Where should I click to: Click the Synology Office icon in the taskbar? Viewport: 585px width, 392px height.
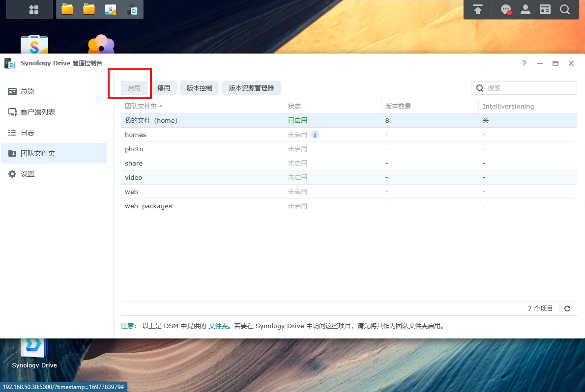click(111, 9)
